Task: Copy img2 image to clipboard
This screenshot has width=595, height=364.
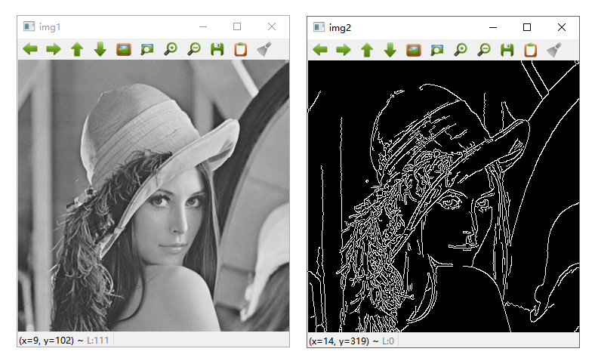Action: tap(531, 50)
